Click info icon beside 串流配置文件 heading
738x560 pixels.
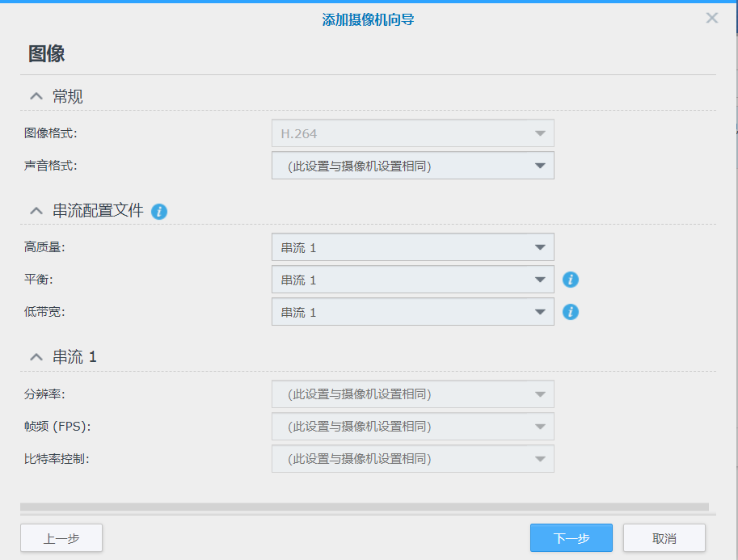coord(159,212)
